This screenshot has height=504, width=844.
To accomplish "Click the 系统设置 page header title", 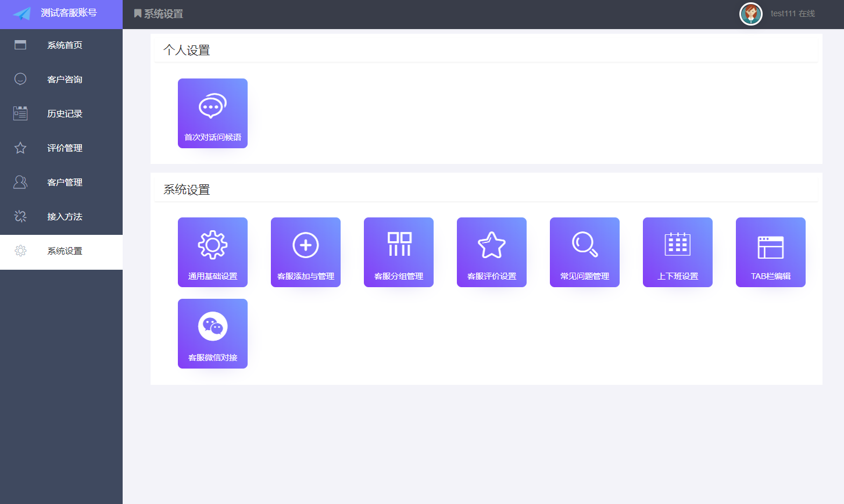I will coord(163,13).
